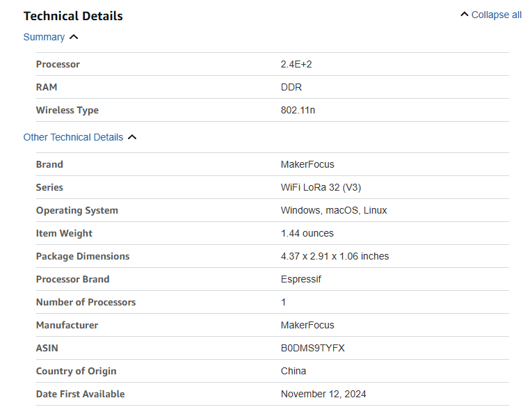The image size is (532, 414).
Task: Click the chevron next to Summary
Action: click(x=74, y=37)
